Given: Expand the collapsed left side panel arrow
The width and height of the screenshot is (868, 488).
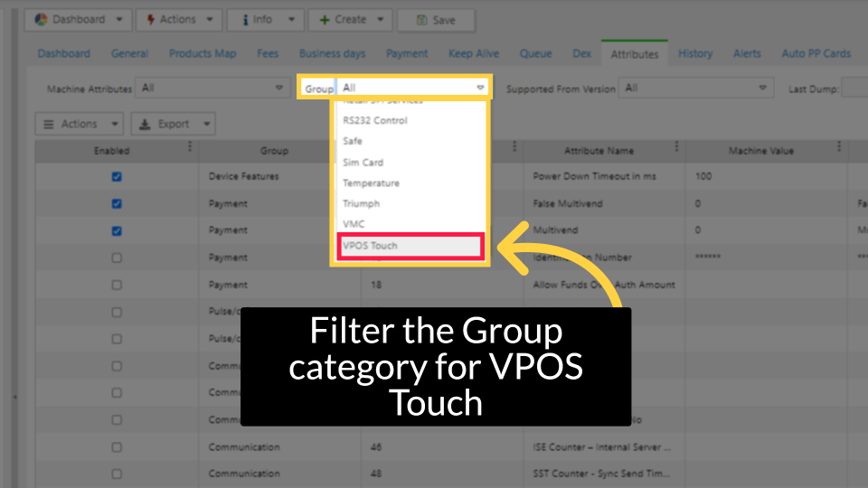Looking at the screenshot, I should tap(15, 397).
